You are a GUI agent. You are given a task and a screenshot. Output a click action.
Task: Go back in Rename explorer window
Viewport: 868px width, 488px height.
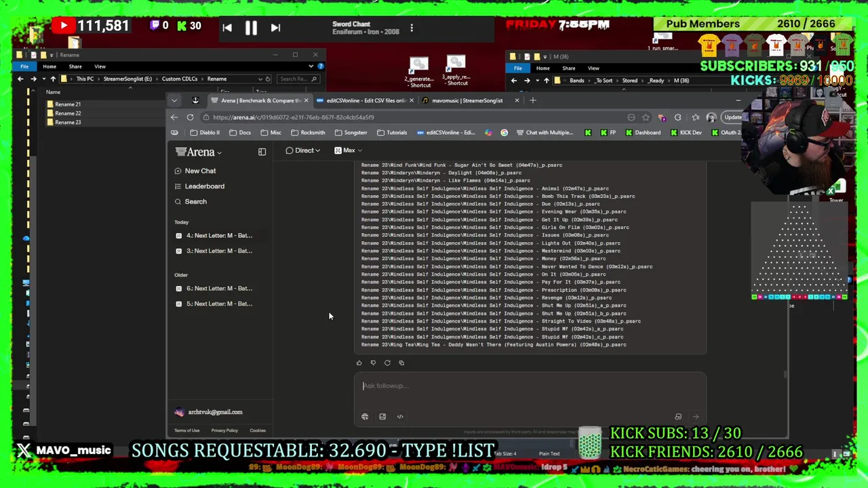click(x=20, y=79)
